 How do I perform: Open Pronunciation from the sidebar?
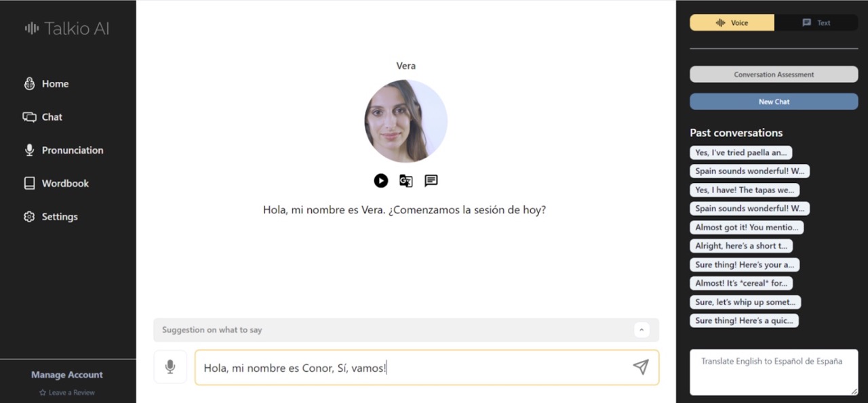tap(72, 150)
